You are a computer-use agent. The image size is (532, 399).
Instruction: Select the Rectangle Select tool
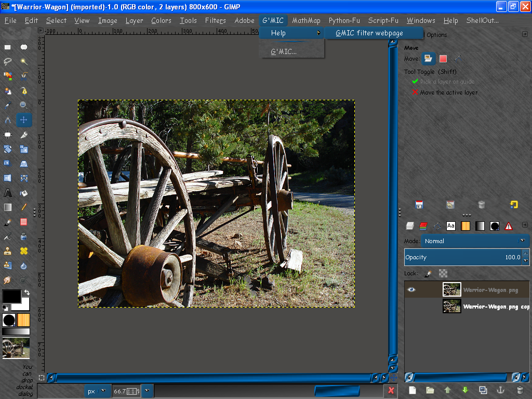coord(7,47)
